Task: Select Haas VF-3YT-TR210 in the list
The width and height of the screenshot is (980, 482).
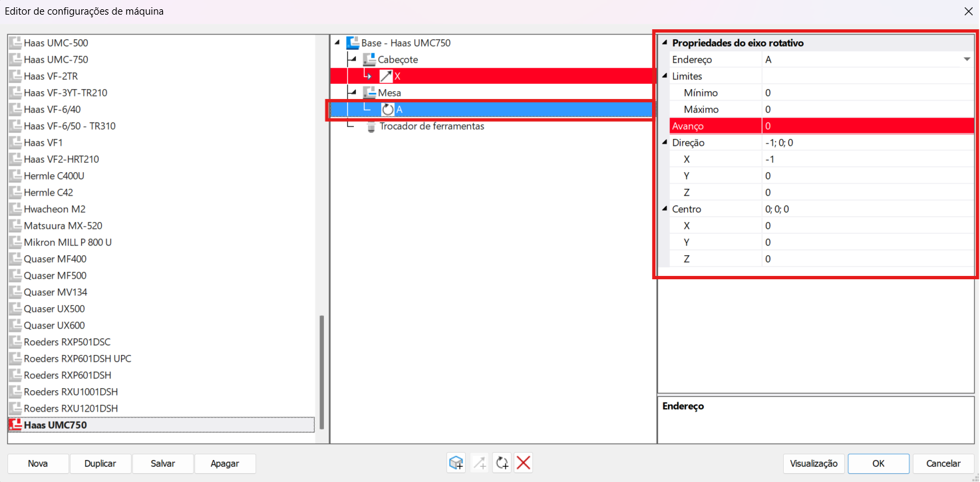Action: click(65, 93)
